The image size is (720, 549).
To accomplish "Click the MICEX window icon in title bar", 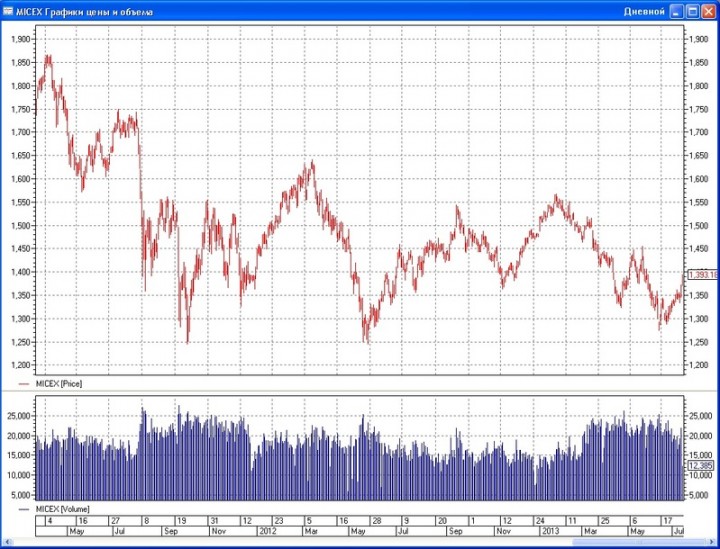I will click(x=8, y=11).
